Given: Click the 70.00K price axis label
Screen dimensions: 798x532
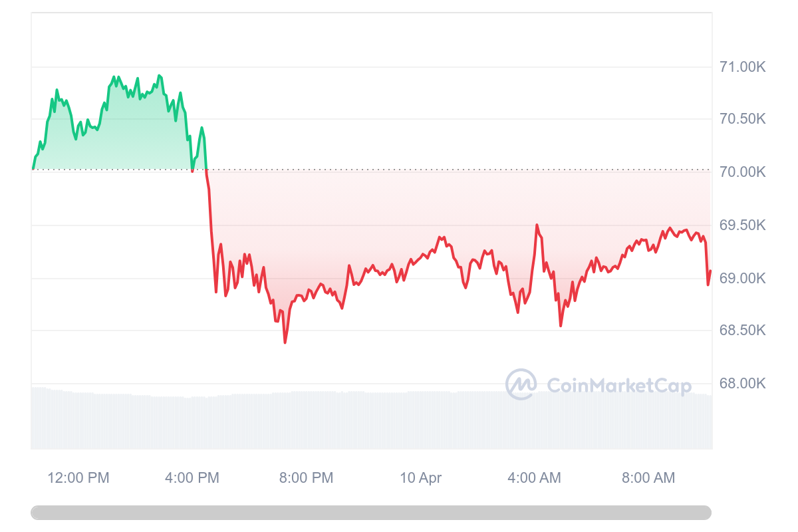Looking at the screenshot, I should (x=743, y=172).
